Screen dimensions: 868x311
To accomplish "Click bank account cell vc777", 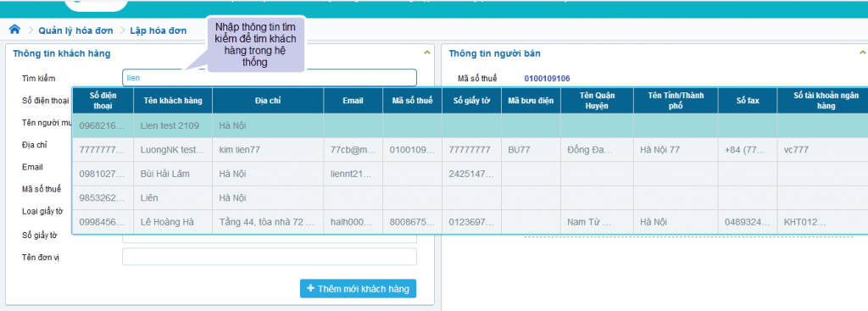I will [822, 149].
